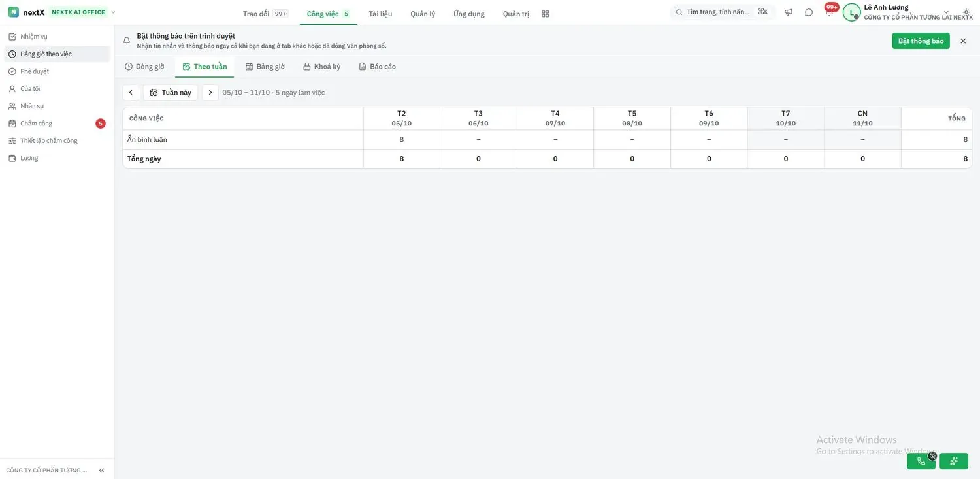Open the Báo cáo tab

pyautogui.click(x=377, y=67)
